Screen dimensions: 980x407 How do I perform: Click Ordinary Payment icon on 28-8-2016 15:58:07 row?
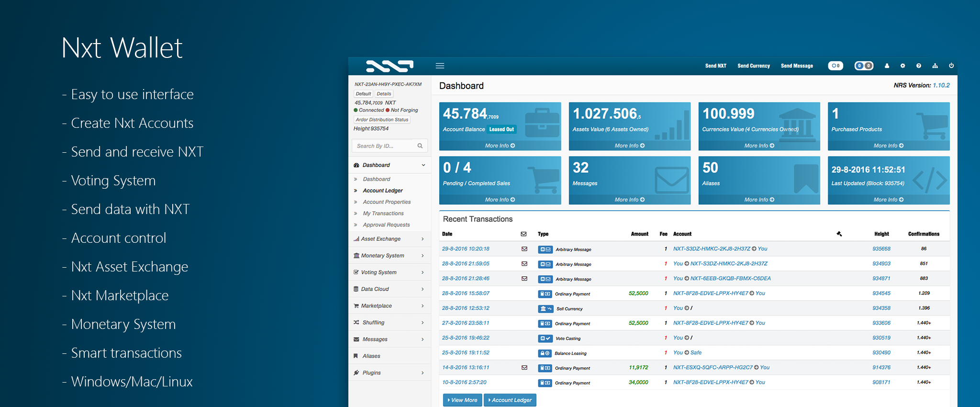pos(545,294)
